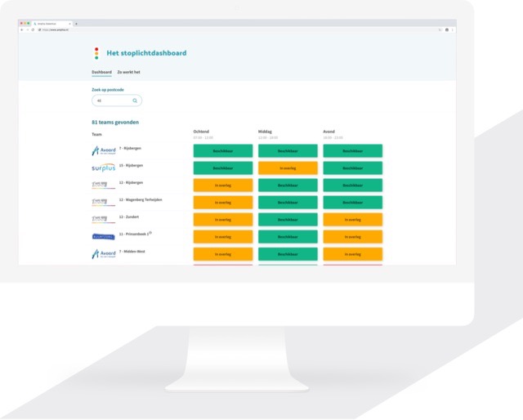Click the Surplus logo in 15 - Rijsbergen row
Viewport: 523px width, 420px height.
(x=104, y=168)
